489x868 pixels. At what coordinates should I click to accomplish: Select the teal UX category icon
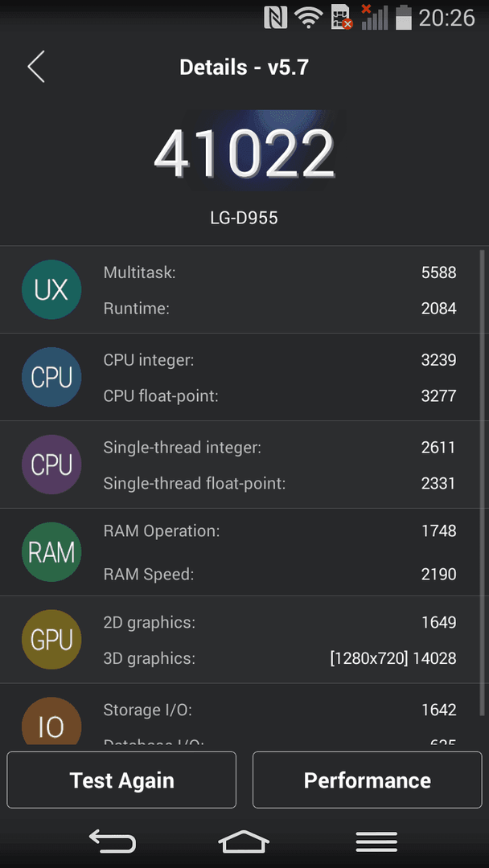(x=51, y=289)
